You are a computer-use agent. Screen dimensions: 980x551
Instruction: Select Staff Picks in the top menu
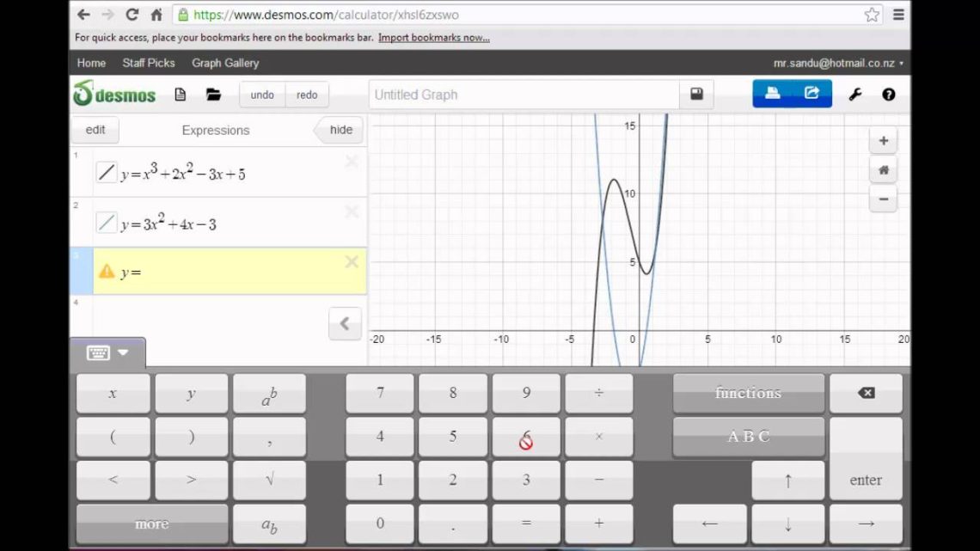[x=148, y=63]
